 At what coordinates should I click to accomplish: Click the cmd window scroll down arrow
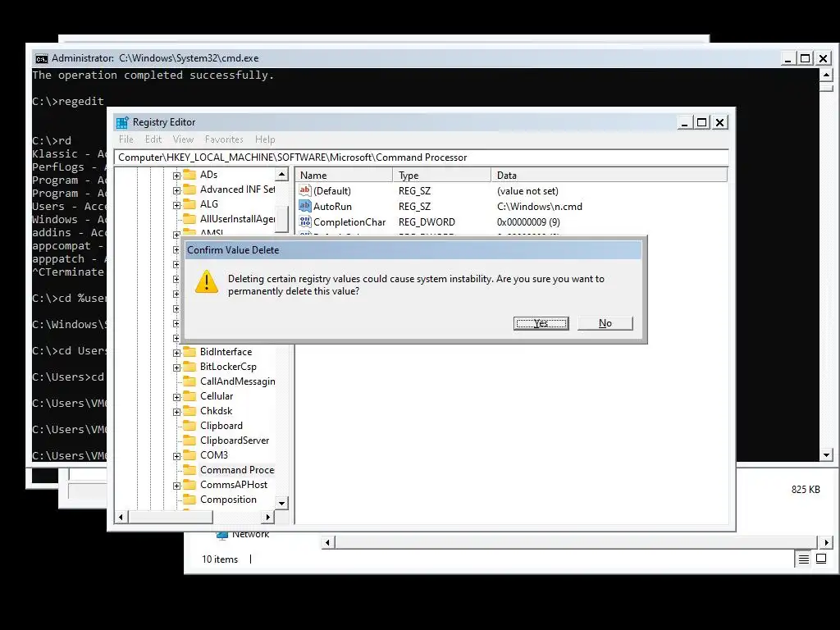click(826, 454)
